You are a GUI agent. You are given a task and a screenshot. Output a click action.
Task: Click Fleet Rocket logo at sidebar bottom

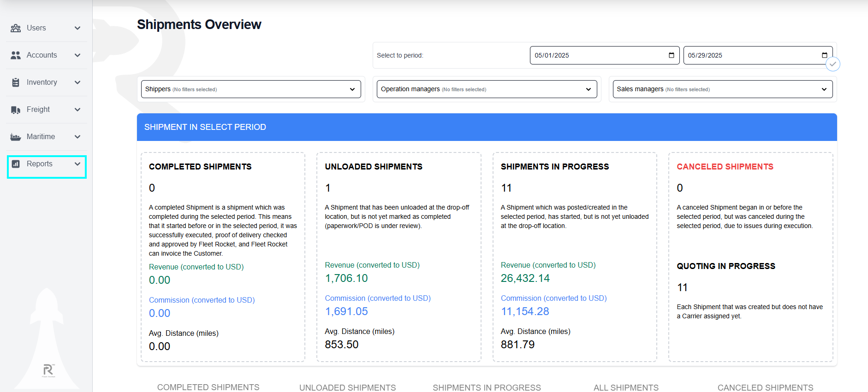coord(48,370)
